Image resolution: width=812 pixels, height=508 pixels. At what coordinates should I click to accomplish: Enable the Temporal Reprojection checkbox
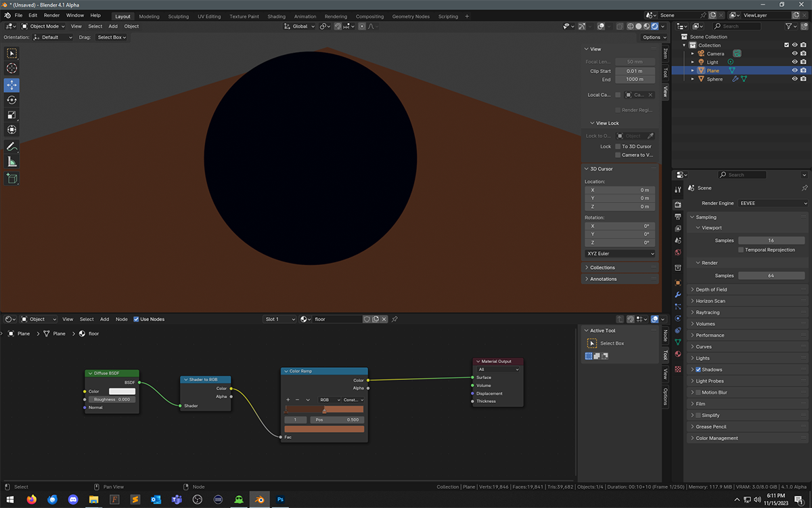741,250
